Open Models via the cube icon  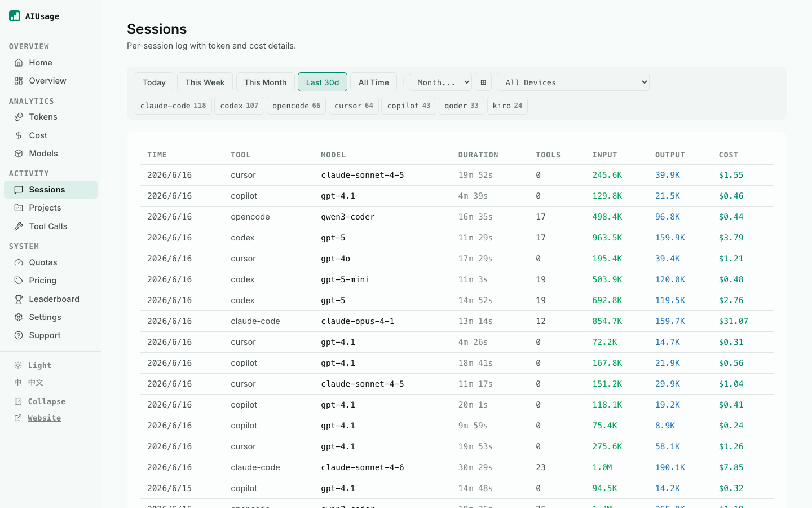(x=19, y=154)
